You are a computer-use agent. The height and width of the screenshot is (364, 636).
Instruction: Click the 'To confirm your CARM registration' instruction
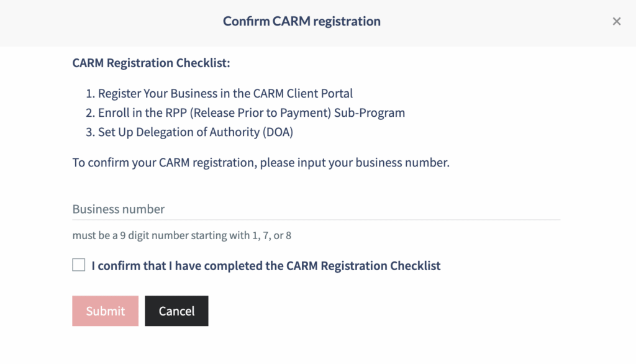click(x=260, y=163)
